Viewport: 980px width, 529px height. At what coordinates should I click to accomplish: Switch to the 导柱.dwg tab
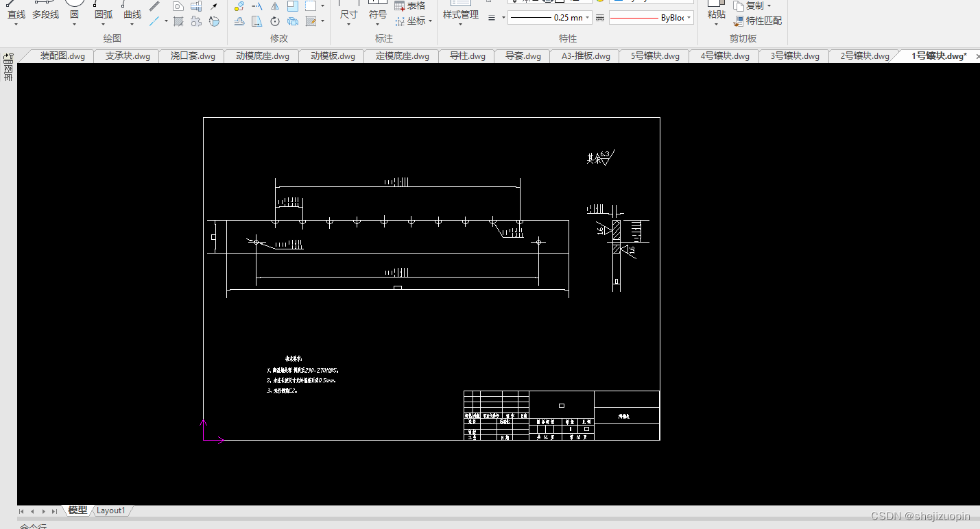[468, 56]
